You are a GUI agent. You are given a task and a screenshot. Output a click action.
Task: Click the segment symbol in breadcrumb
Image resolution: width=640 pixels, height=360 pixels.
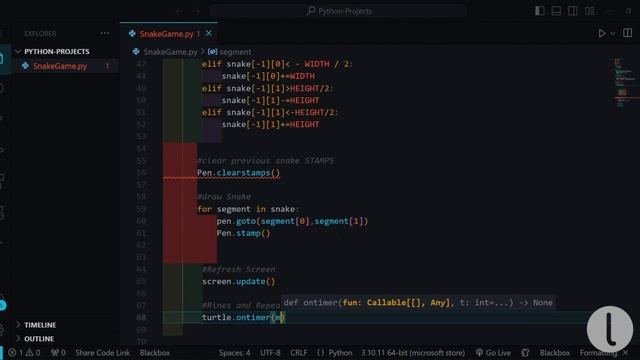pyautogui.click(x=235, y=52)
